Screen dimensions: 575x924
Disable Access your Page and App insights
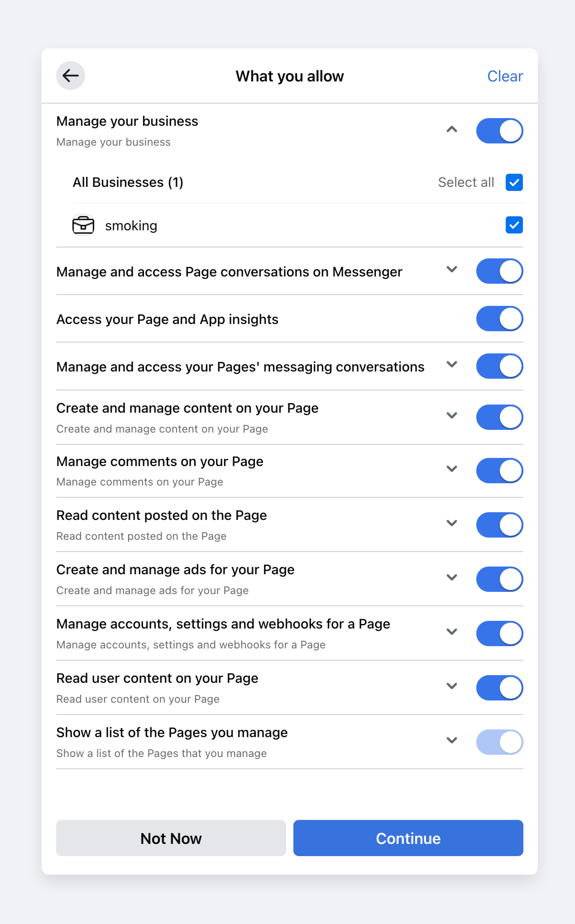pos(499,319)
